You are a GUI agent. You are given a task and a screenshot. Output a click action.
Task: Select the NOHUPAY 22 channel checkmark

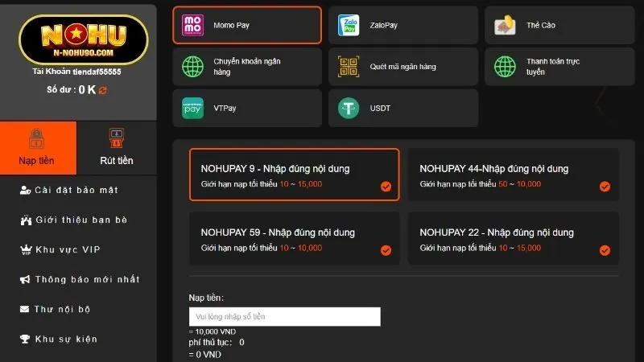[605, 250]
